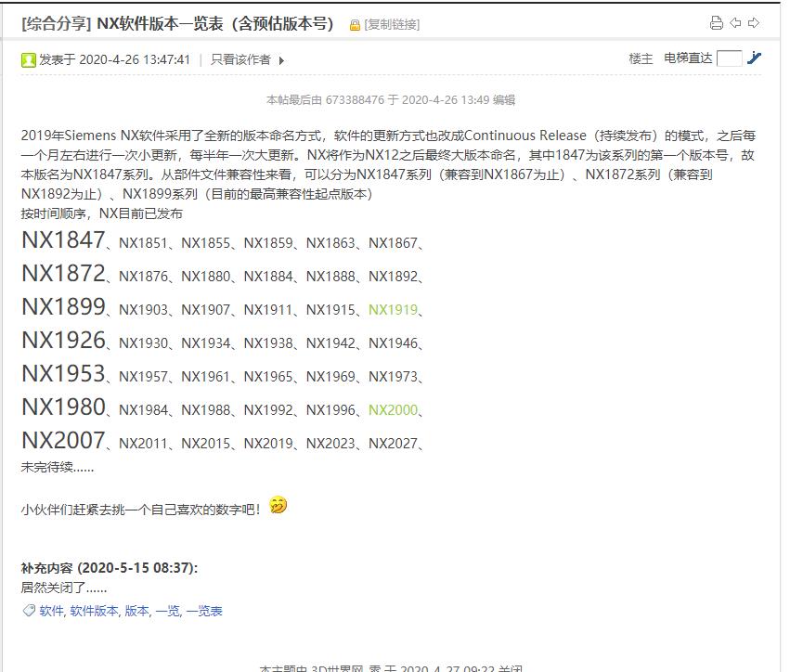Click the 补充内容 (2020-5-15 08:37) heading
The image size is (790, 672).
110,568
